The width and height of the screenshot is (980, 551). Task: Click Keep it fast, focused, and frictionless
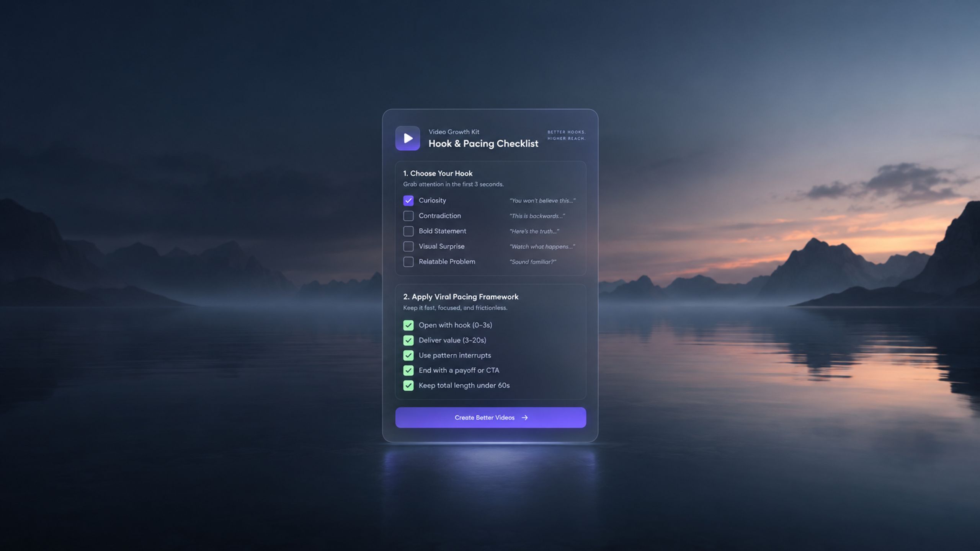tap(455, 308)
